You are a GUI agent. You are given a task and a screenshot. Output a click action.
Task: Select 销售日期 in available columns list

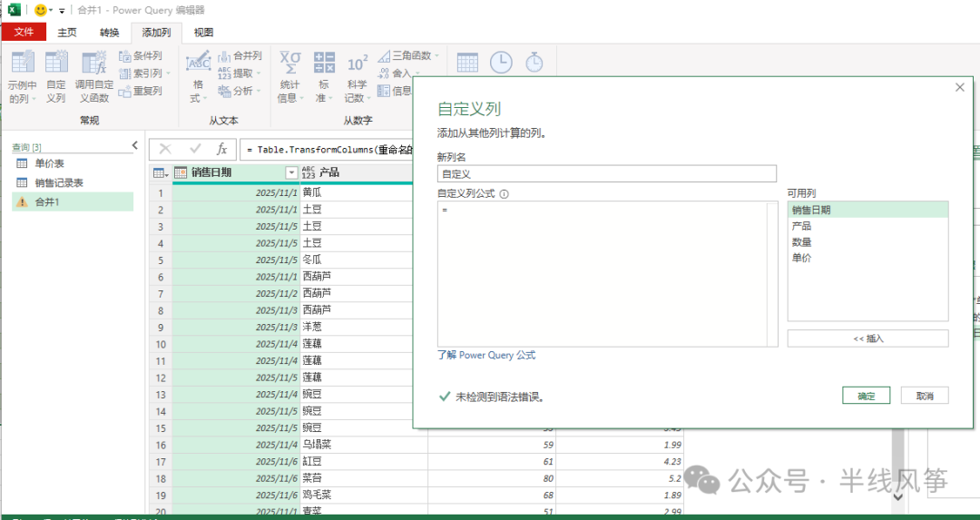[x=867, y=210]
